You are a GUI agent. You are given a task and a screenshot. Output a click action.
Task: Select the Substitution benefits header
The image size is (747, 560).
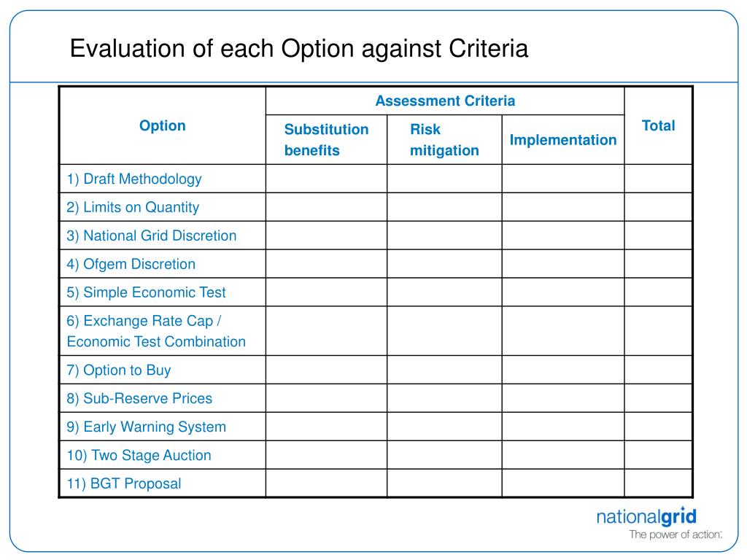click(326, 139)
